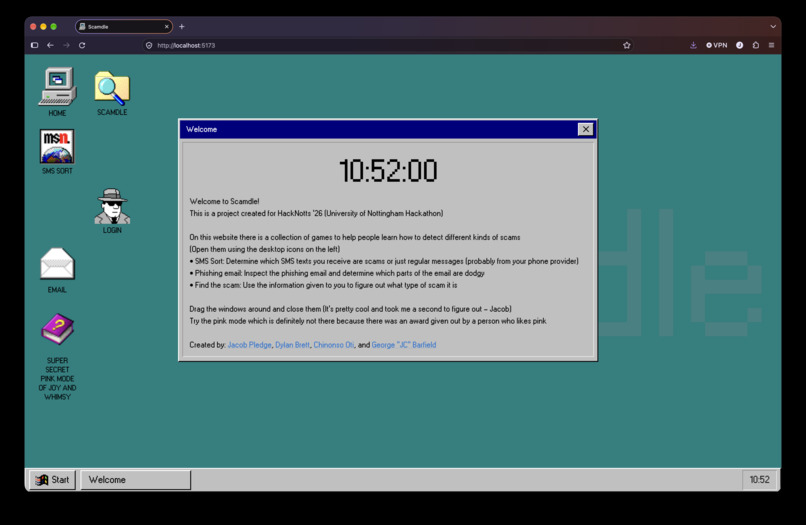Click the site info shield icon
The height and width of the screenshot is (525, 806).
[x=149, y=45]
